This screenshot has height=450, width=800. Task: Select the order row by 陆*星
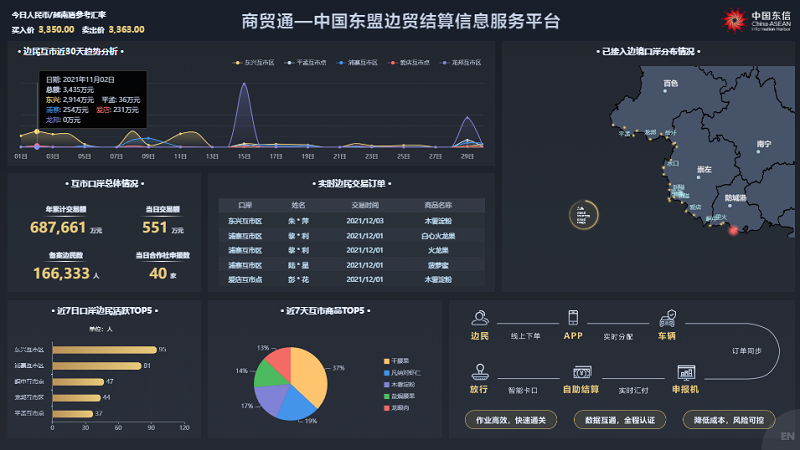pyautogui.click(x=352, y=265)
